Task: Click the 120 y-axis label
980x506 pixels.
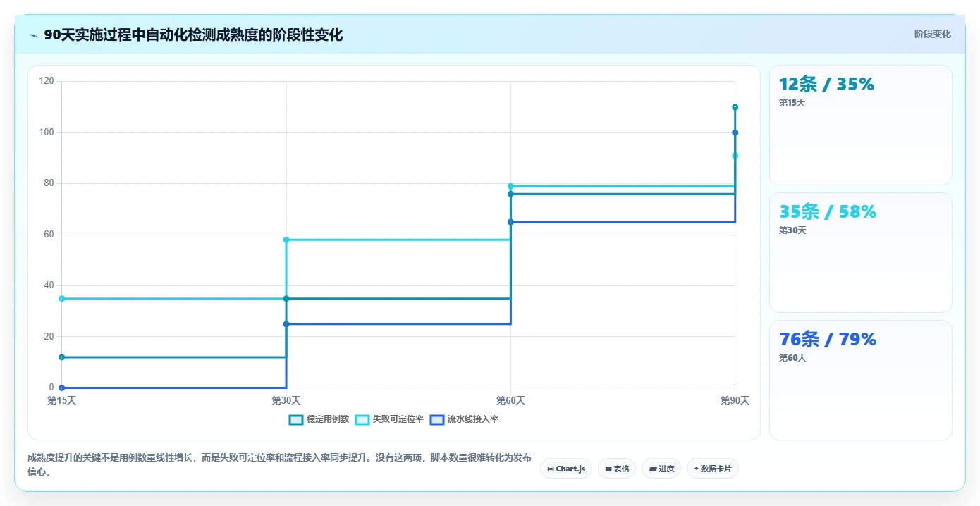Action: (x=47, y=81)
